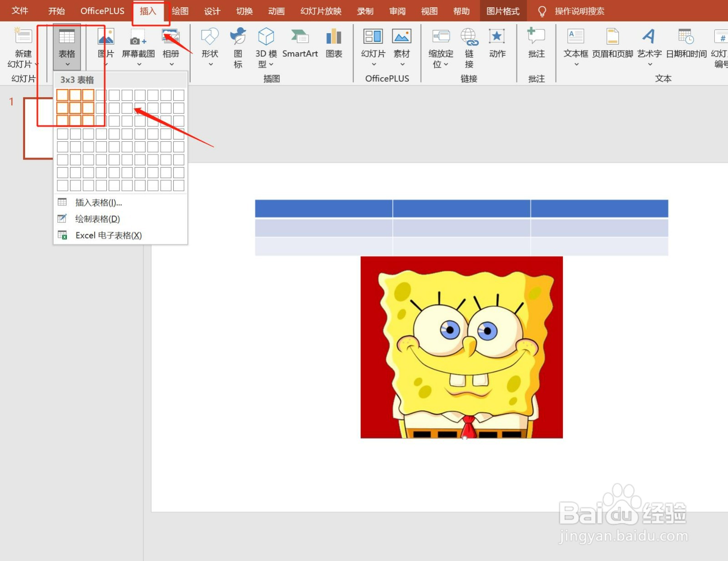Expand the Photo Album (相册) dropdown arrow
Image resolution: width=728 pixels, height=561 pixels.
click(x=172, y=65)
